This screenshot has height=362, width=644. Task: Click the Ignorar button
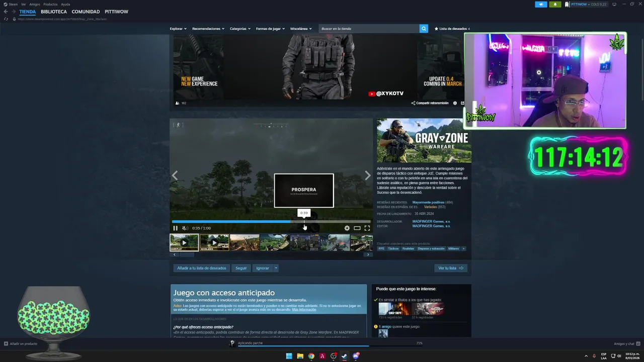(263, 268)
